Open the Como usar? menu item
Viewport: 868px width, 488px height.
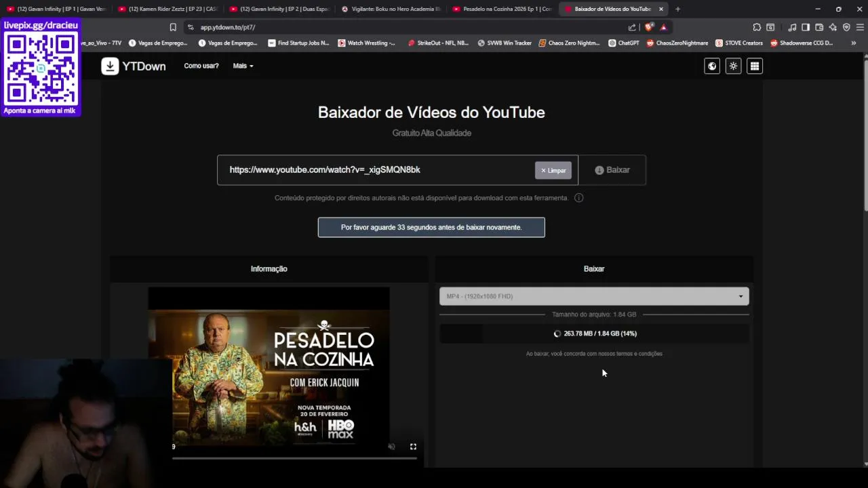[x=201, y=66]
